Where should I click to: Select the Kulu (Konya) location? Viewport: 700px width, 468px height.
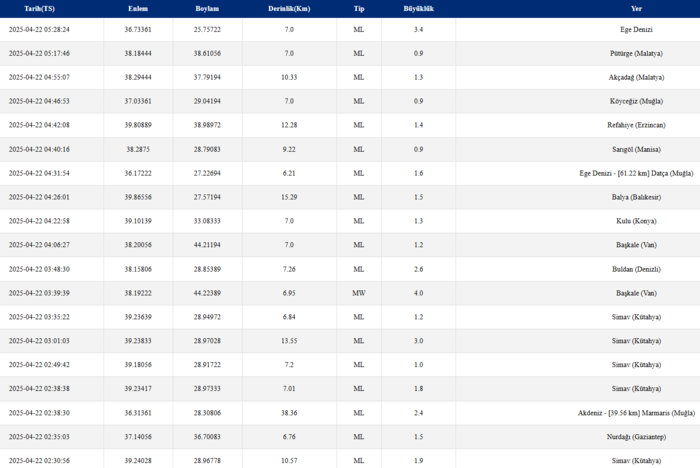636,221
